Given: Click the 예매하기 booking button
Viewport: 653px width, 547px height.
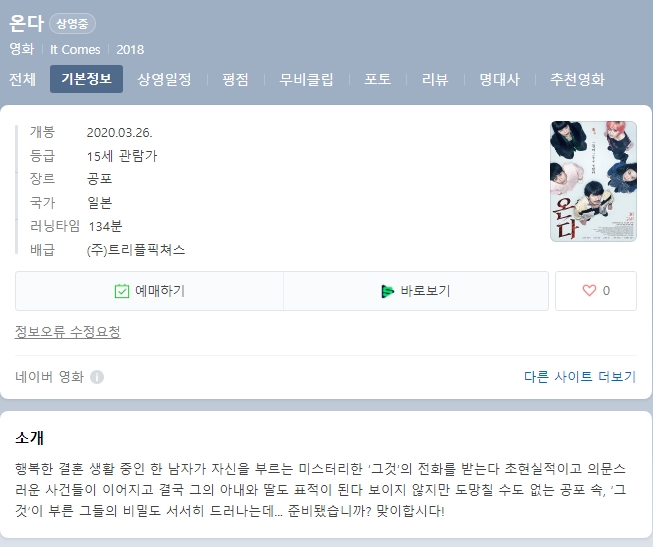Looking at the screenshot, I should [150, 291].
